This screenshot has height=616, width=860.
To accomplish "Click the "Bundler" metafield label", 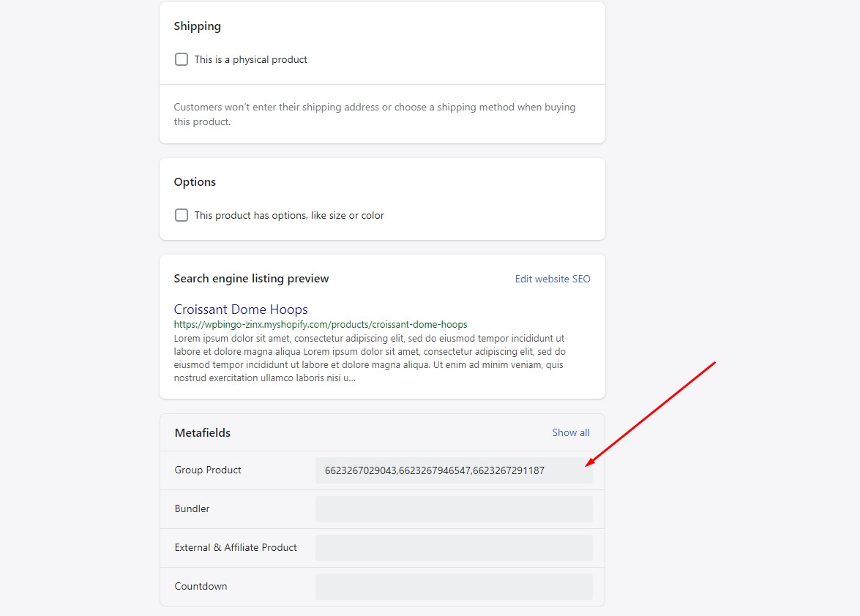I will (x=192, y=509).
